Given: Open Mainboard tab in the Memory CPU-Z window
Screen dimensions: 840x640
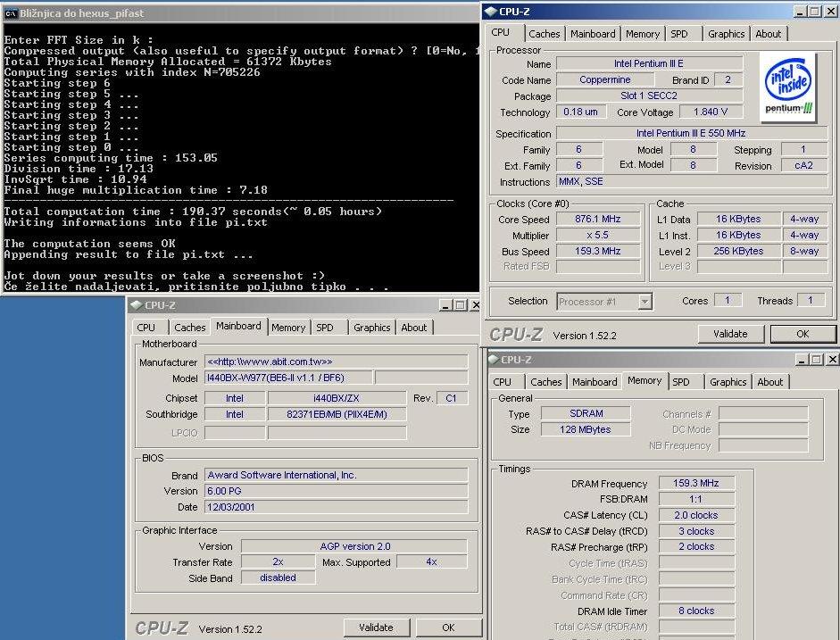Looking at the screenshot, I should (x=595, y=382).
